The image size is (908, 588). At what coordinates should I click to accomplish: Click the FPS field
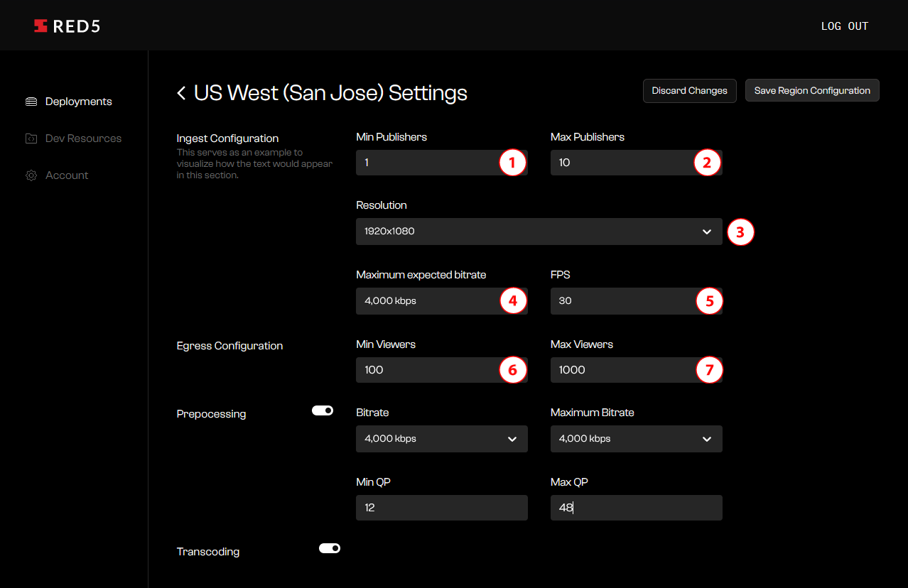coord(637,301)
